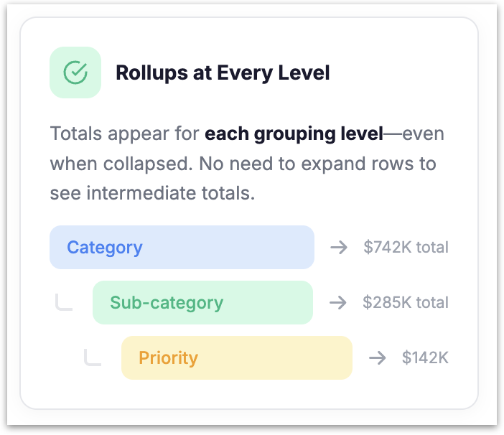Image resolution: width=504 pixels, height=435 pixels.
Task: Click the word "total" after $742K
Action: (433, 248)
